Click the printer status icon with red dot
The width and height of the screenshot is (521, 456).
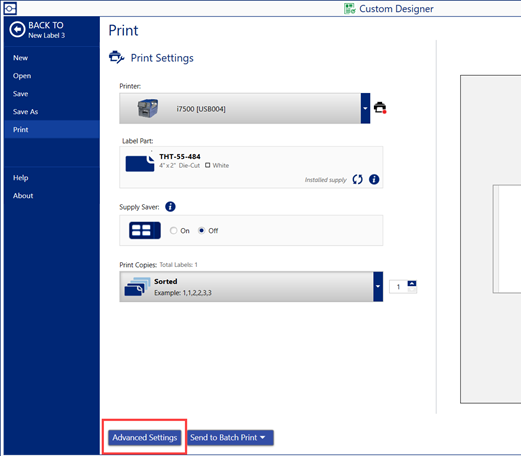380,108
